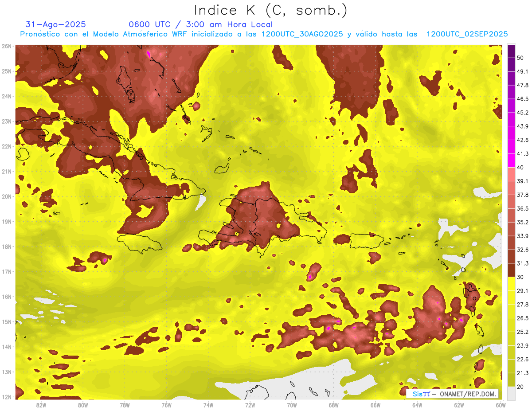Click the colorbar label '39.1'
The image size is (532, 411).
[523, 181]
